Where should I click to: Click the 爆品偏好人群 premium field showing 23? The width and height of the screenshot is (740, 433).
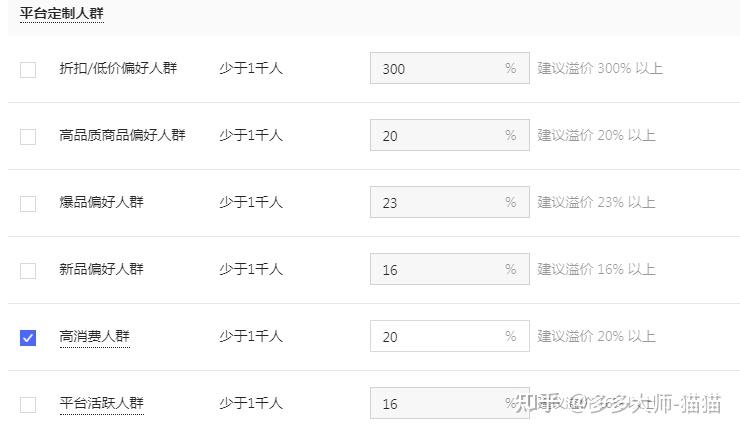click(x=440, y=203)
